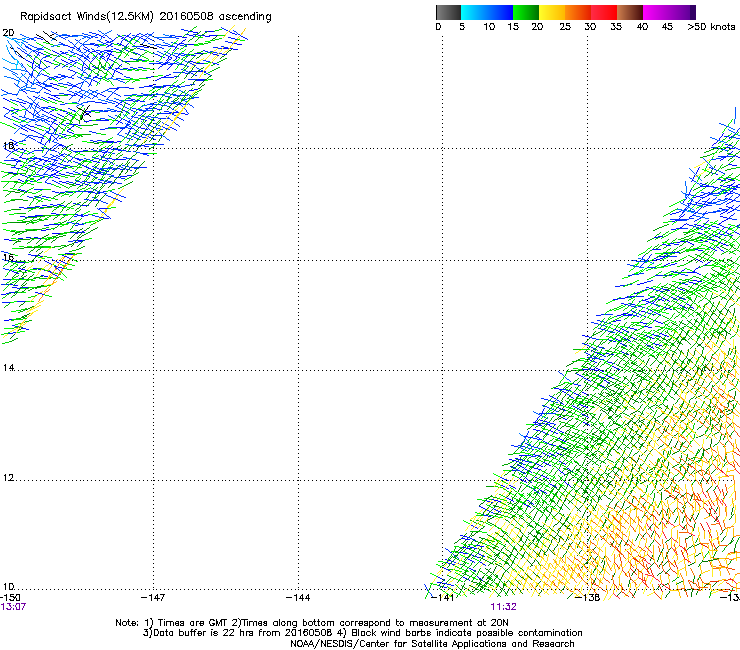Click the 'Data buffer is 22 hrs' note line
Screen dimensions: 740x650
point(362,633)
